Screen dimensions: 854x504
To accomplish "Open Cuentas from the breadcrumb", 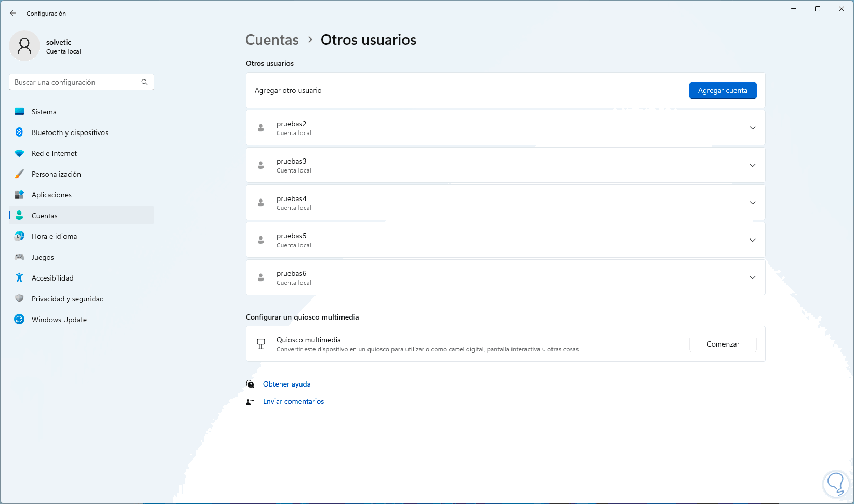I will (x=272, y=39).
